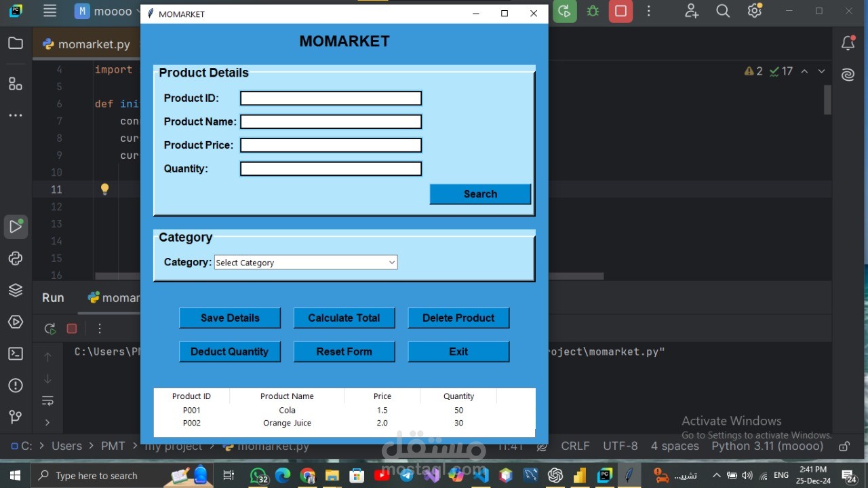Image resolution: width=868 pixels, height=488 pixels.
Task: Open the IDE Settings gear icon
Action: 754,11
